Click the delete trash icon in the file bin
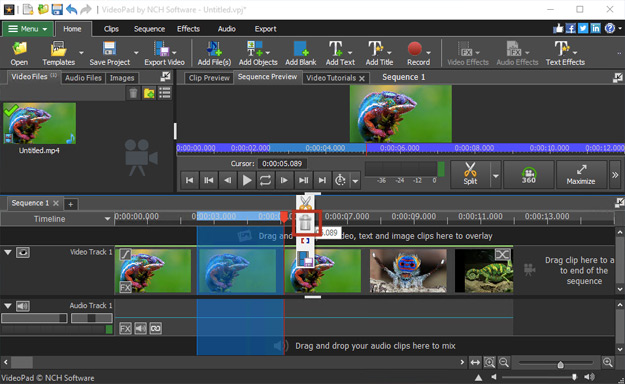625x384 pixels. tap(133, 93)
